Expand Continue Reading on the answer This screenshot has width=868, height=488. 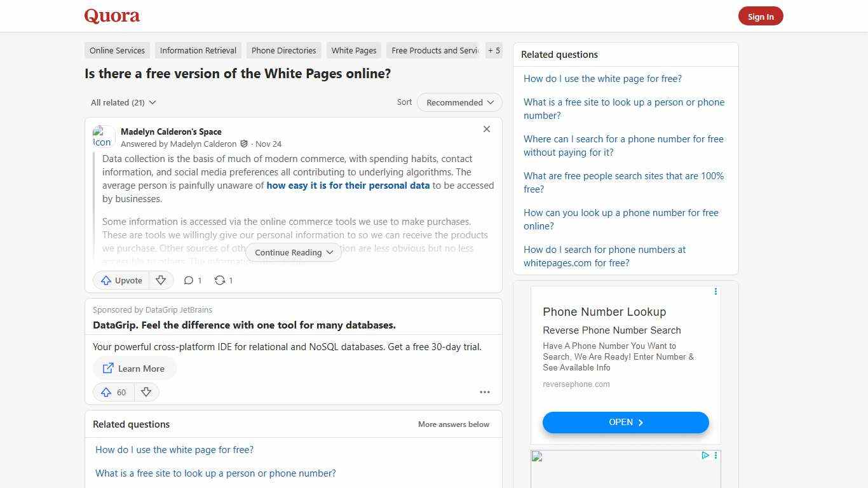coord(293,252)
